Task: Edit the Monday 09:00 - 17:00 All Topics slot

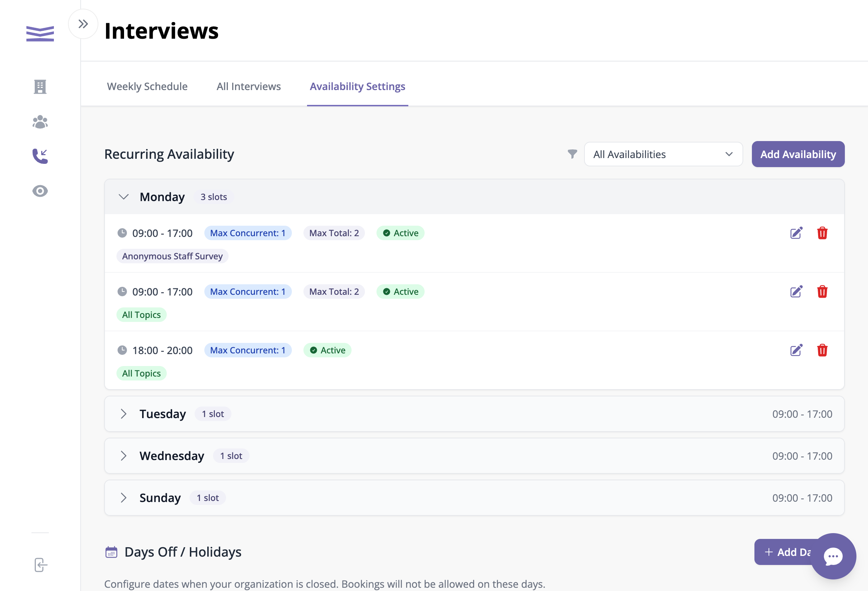Action: click(796, 292)
